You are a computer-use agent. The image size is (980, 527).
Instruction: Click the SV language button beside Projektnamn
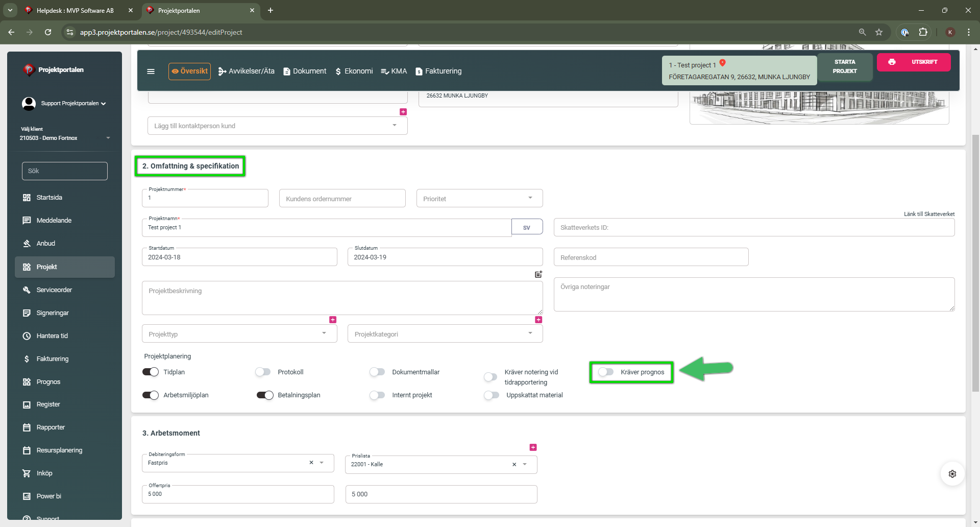coord(527,227)
